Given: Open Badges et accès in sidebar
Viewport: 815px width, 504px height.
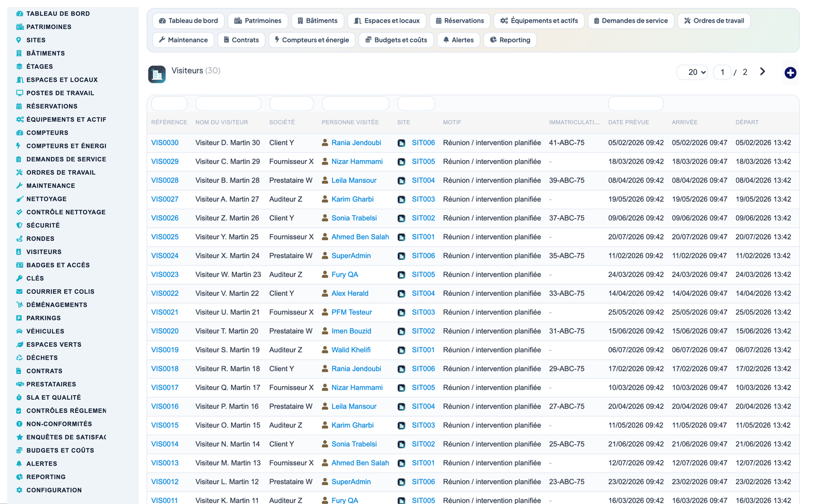Looking at the screenshot, I should (x=58, y=265).
